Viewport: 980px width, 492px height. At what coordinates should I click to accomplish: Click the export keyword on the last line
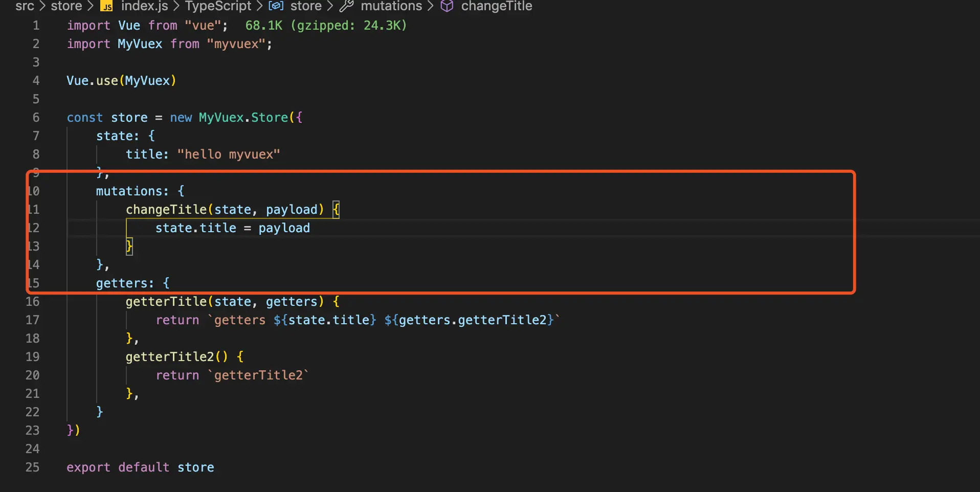88,467
